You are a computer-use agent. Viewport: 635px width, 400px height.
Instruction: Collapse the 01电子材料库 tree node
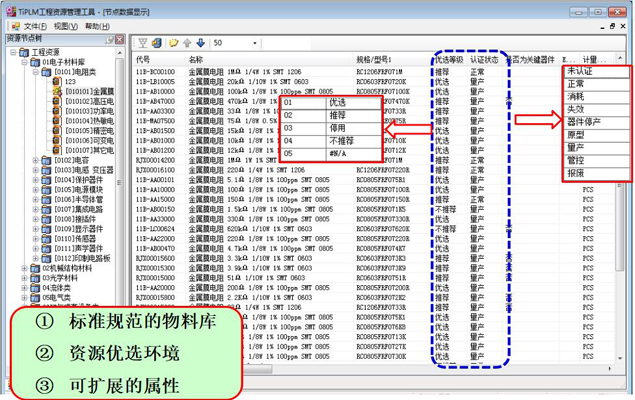pos(25,62)
